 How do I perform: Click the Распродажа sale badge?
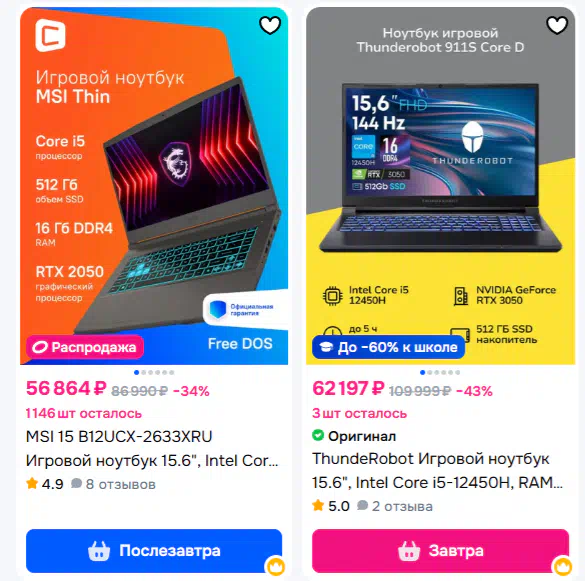[x=85, y=347]
